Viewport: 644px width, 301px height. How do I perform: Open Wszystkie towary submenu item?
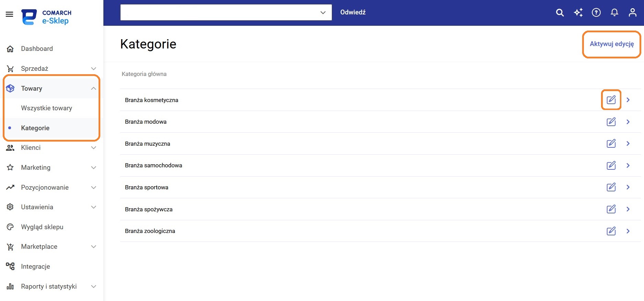pos(46,108)
